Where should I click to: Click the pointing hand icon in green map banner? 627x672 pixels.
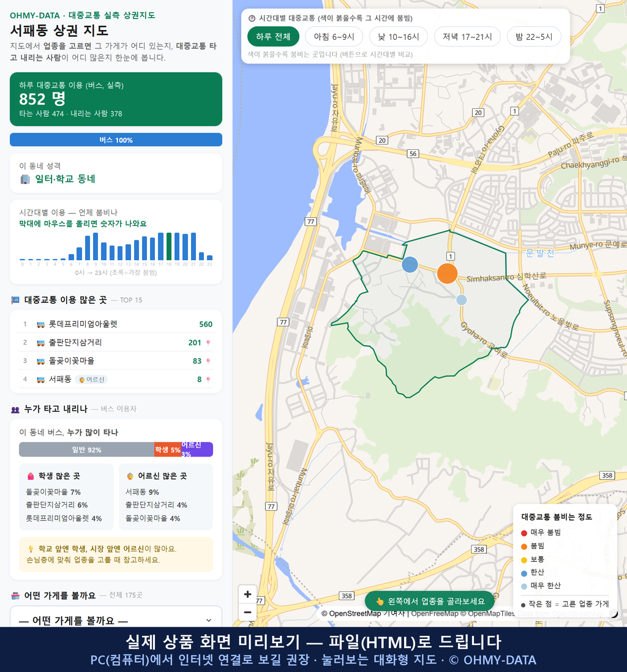[x=380, y=602]
